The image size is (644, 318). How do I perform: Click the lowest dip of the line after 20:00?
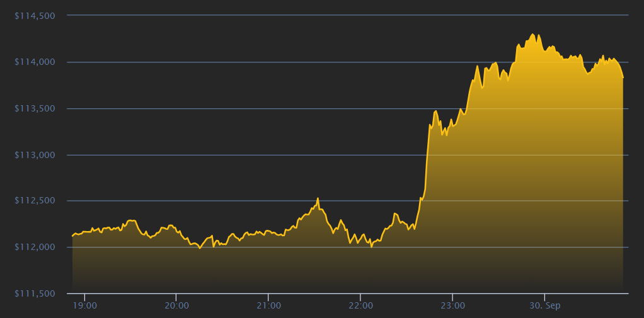point(200,248)
